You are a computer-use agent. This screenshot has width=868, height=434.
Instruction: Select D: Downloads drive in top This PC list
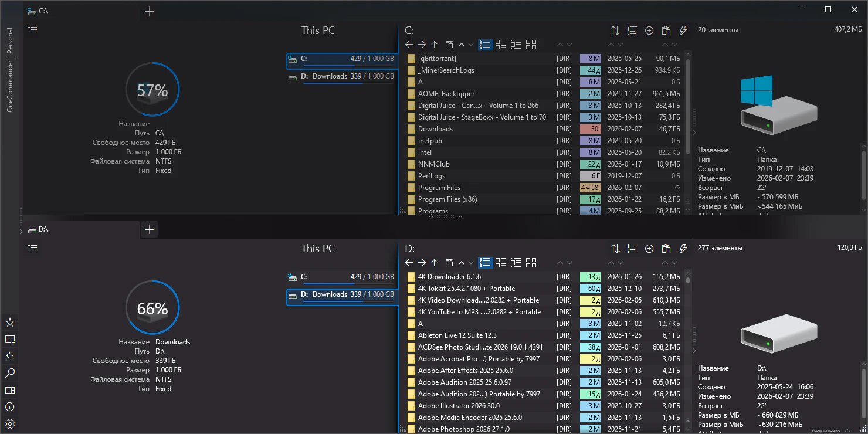click(342, 77)
